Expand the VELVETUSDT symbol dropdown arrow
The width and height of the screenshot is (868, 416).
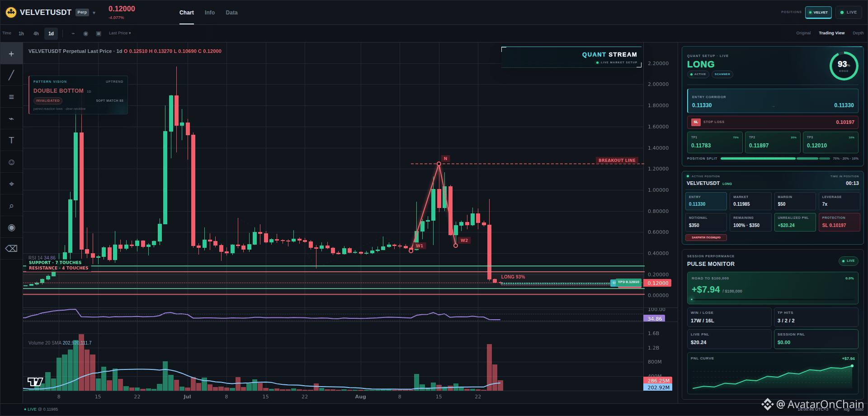point(94,13)
